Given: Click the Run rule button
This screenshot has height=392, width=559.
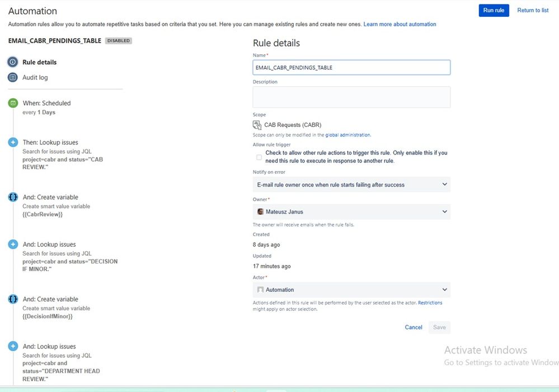Looking at the screenshot, I should pos(494,10).
